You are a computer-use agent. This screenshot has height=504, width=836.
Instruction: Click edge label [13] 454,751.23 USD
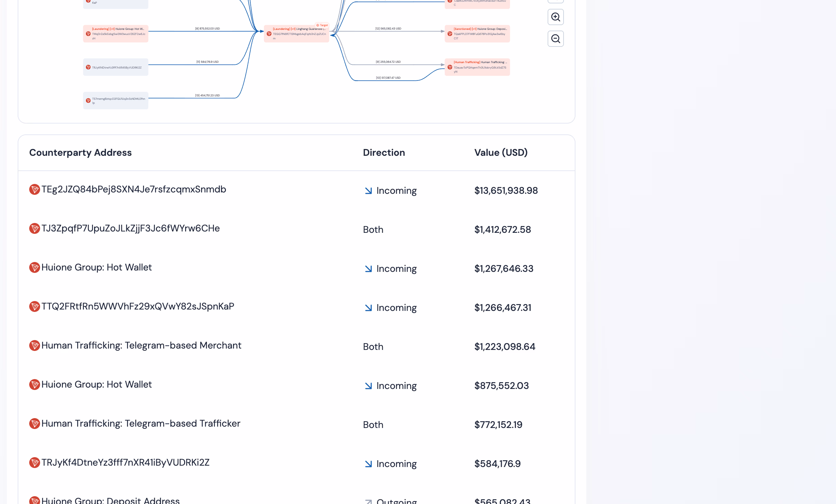[208, 95]
